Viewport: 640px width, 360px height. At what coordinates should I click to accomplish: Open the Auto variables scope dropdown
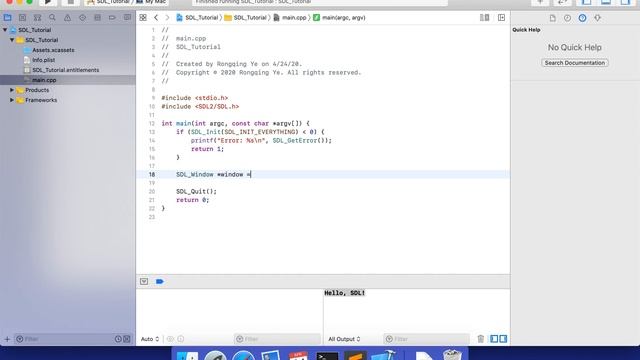[150, 339]
